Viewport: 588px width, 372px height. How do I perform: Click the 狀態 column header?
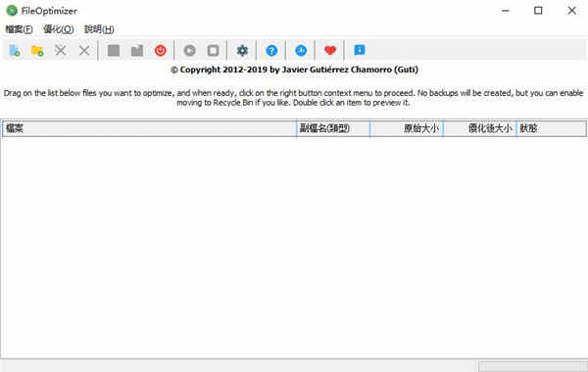(551, 128)
